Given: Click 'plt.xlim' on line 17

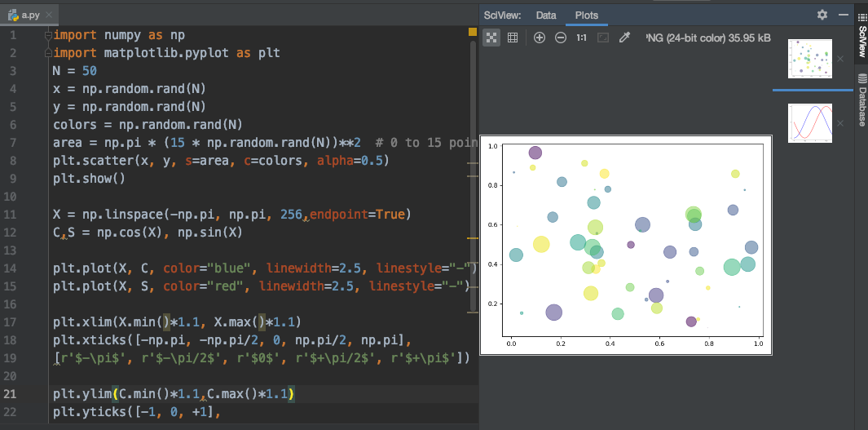Looking at the screenshot, I should pyautogui.click(x=82, y=322).
